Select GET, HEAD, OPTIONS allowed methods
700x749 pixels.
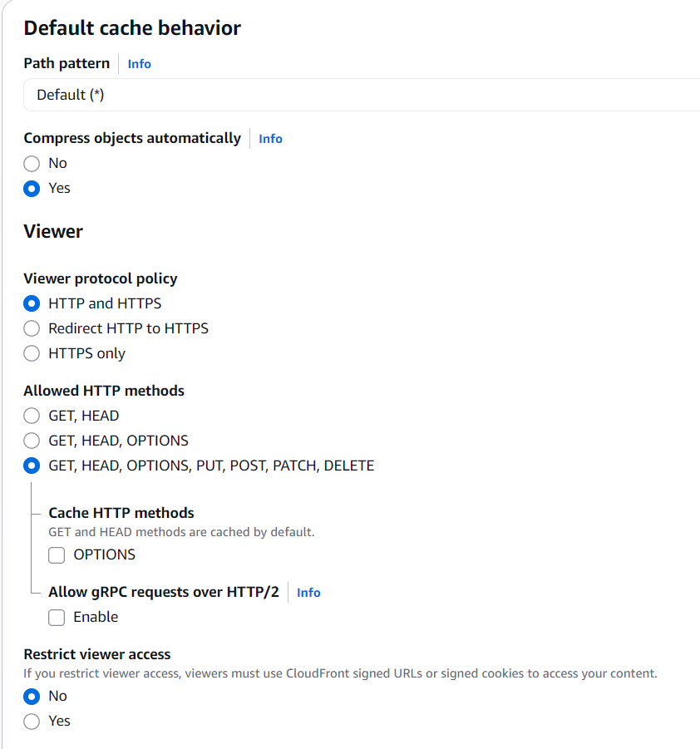click(x=32, y=441)
